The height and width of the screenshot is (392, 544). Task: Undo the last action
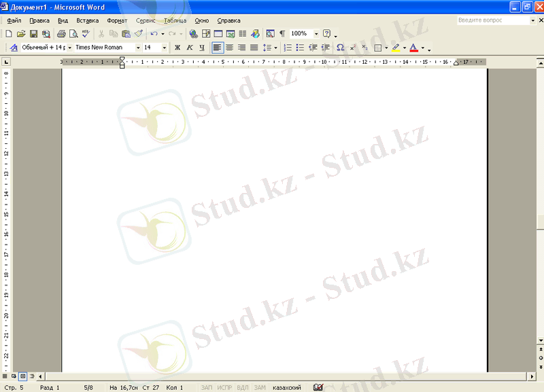[154, 33]
